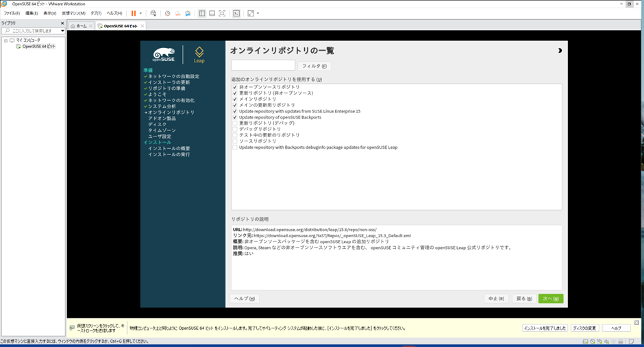
Task: Click the VMware pause virtual machine icon
Action: tap(134, 13)
